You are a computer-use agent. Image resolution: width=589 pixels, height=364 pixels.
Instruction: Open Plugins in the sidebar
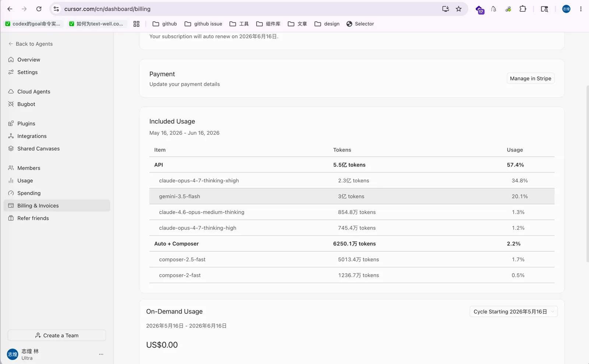click(x=57, y=124)
